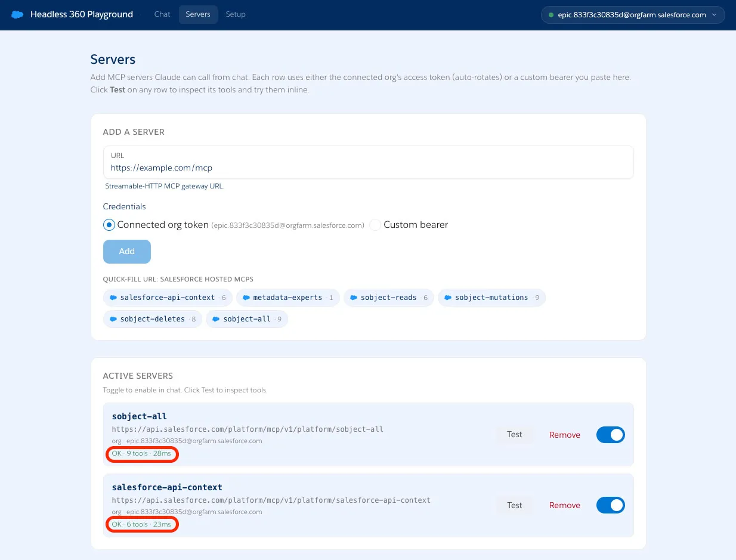
Task: Click the Headless 360 Playground title
Action: (82, 14)
